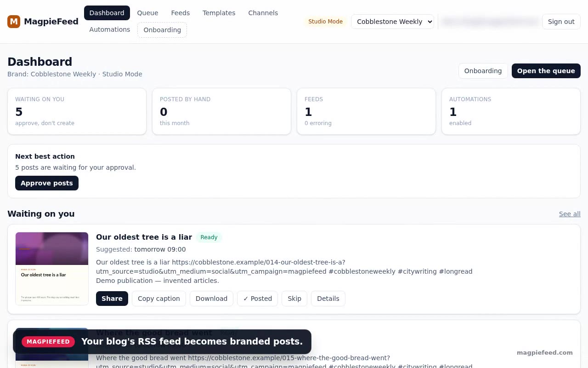Select the dashed Onboarding nav item
The image size is (588, 368).
point(162,30)
